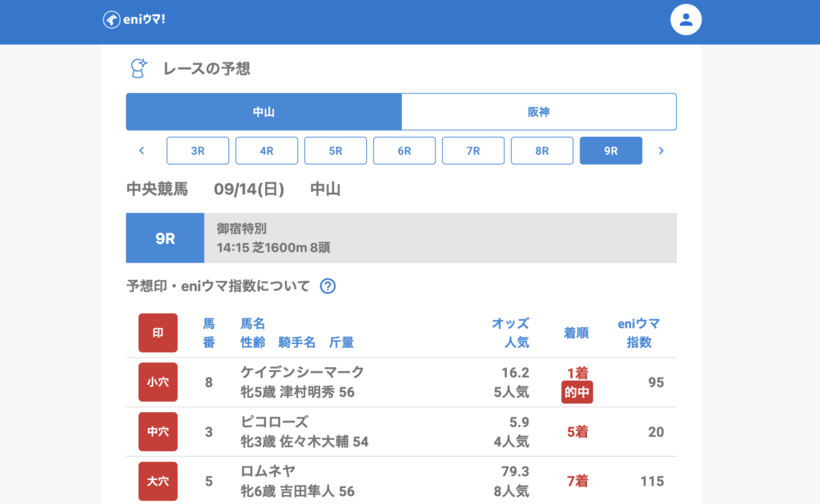
Task: Show next races with right chevron
Action: click(x=661, y=150)
